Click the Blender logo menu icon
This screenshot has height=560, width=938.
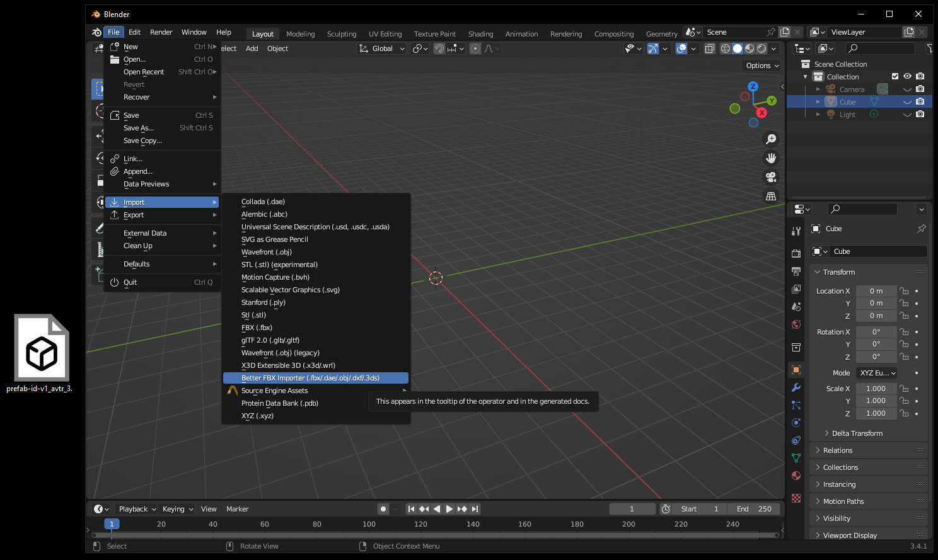coord(96,32)
